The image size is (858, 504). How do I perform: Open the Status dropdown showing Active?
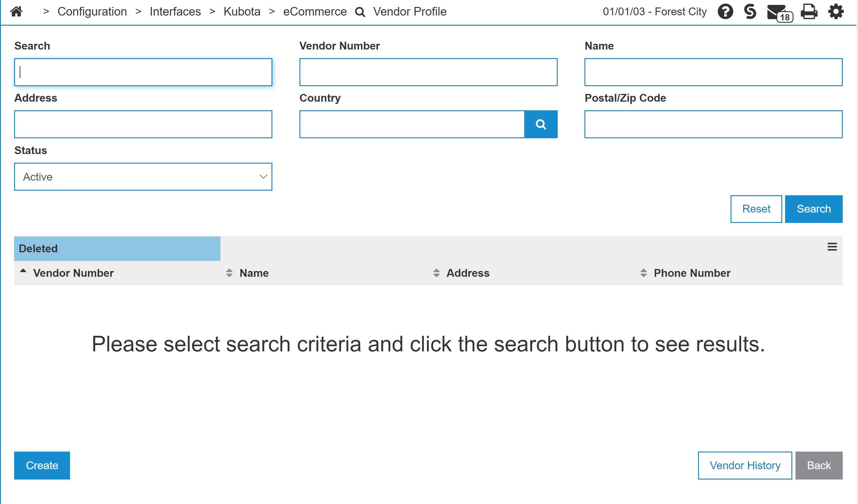pyautogui.click(x=143, y=177)
